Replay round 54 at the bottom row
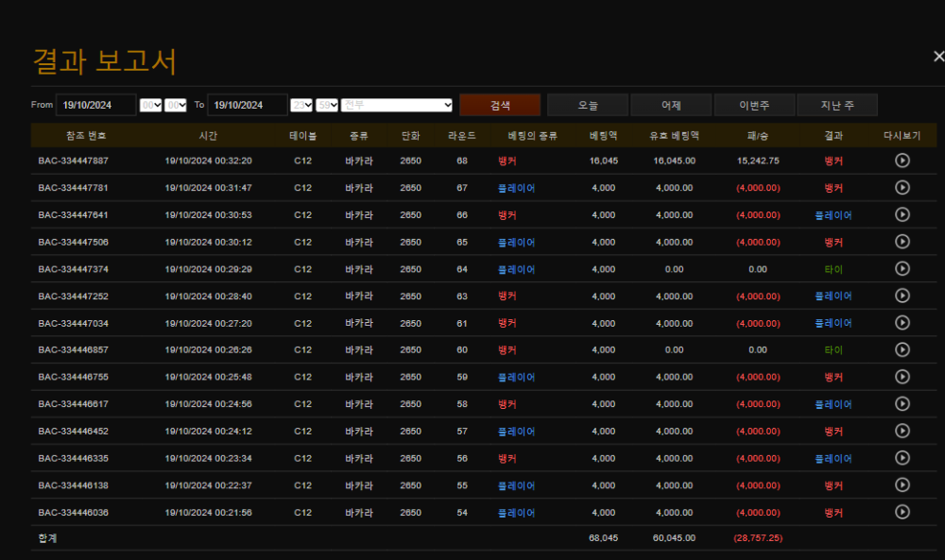The image size is (945, 560). (902, 512)
